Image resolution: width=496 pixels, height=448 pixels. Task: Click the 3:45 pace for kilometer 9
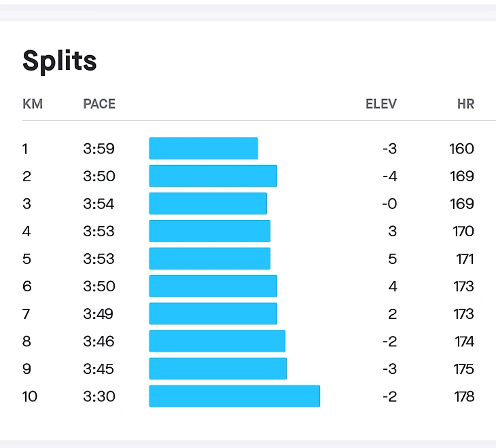[99, 369]
